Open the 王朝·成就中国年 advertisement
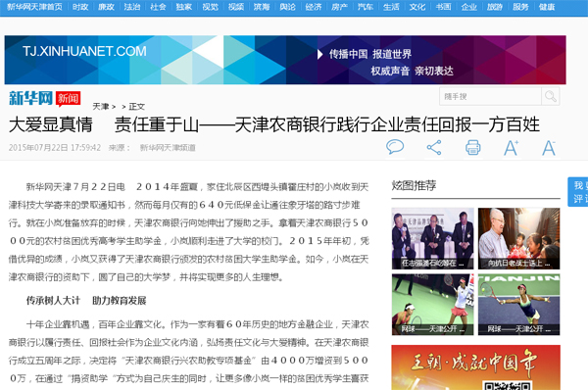This screenshot has height=390, width=588. pyautogui.click(x=476, y=367)
